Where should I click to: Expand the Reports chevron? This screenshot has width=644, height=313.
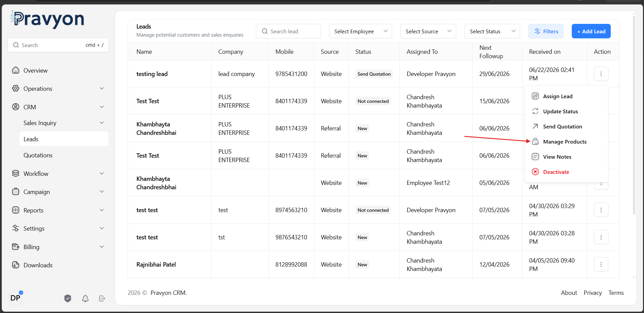coord(102,210)
